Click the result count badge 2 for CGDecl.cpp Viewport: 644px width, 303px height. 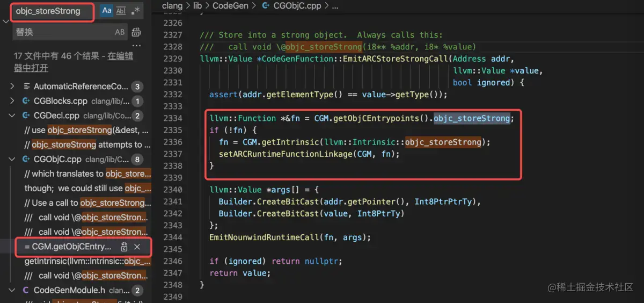tap(137, 116)
